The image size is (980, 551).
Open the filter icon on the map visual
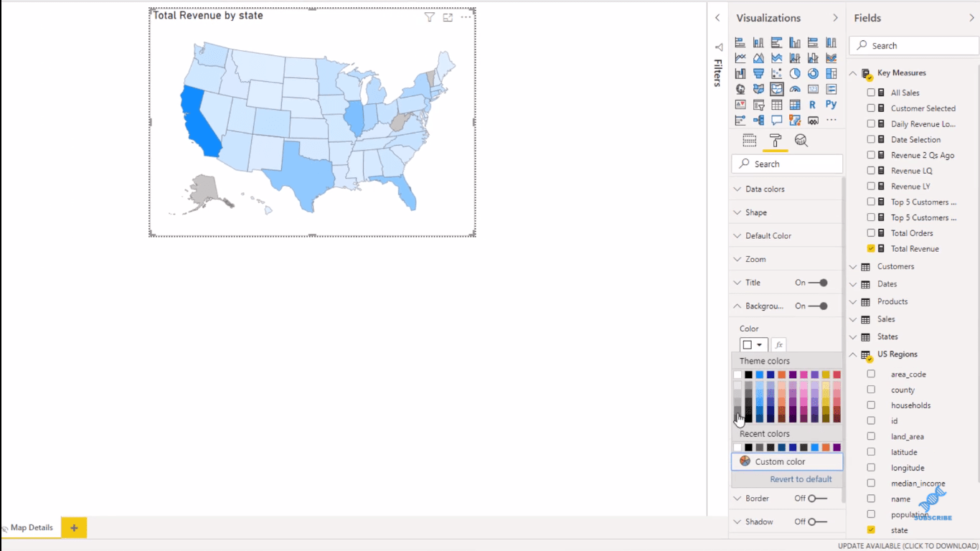[x=429, y=17]
